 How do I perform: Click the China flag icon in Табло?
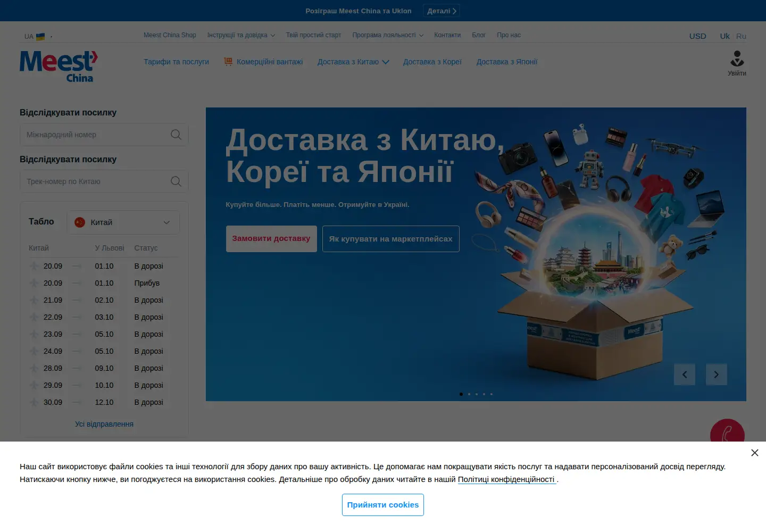[80, 222]
